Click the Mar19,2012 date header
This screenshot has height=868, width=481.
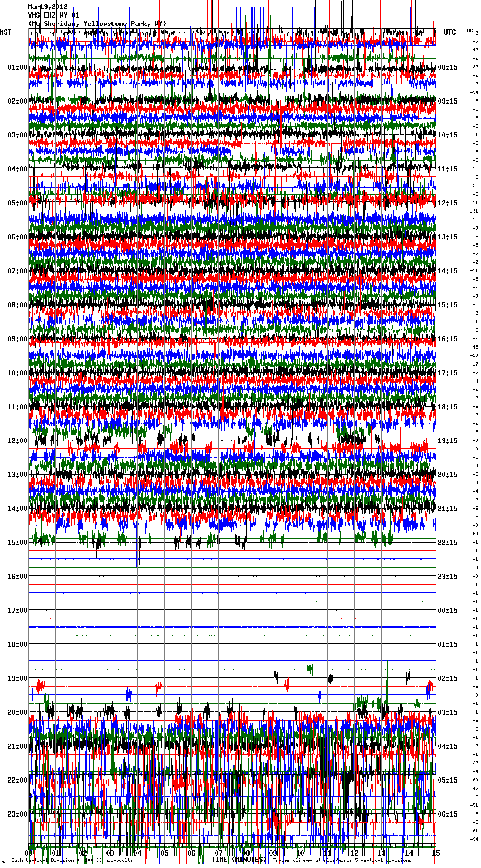(x=48, y=7)
